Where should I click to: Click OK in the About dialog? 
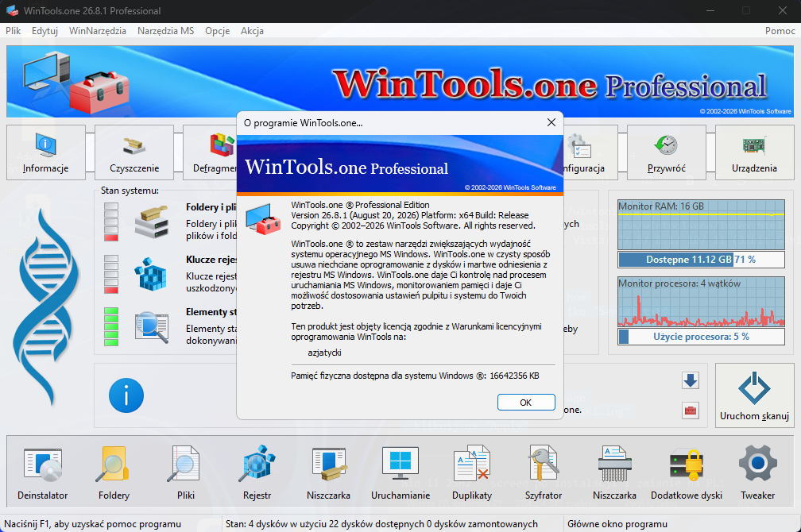[526, 403]
